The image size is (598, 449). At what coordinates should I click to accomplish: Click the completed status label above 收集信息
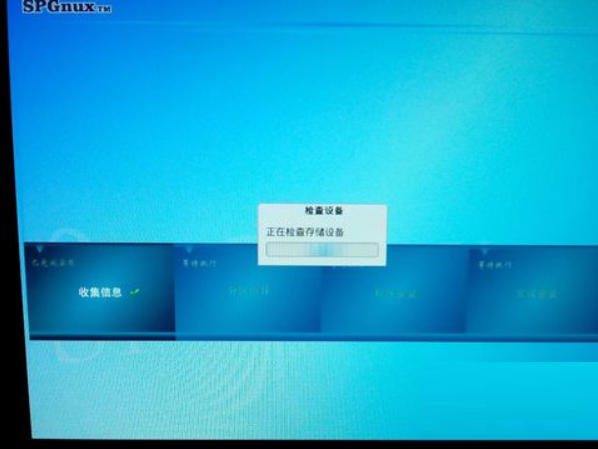pyautogui.click(x=52, y=262)
